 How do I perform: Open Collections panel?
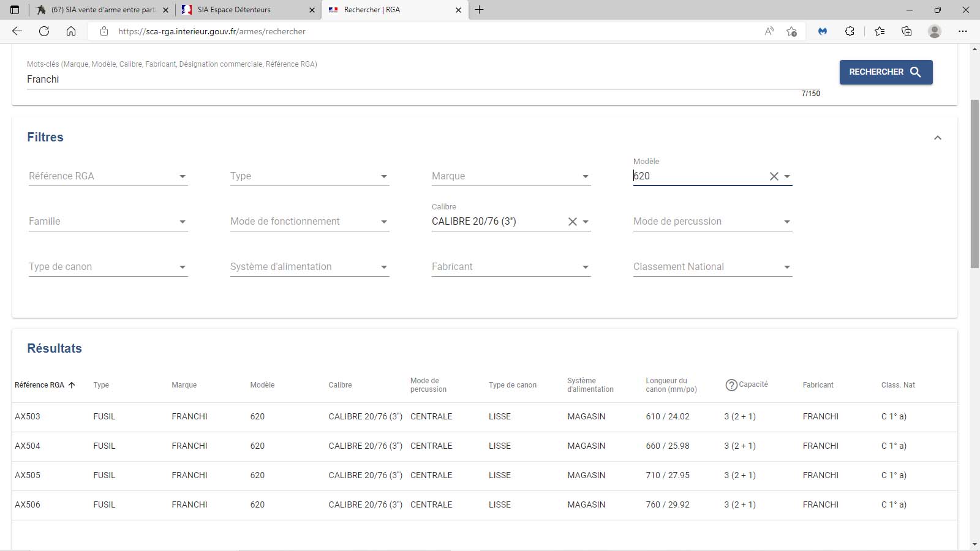click(907, 31)
